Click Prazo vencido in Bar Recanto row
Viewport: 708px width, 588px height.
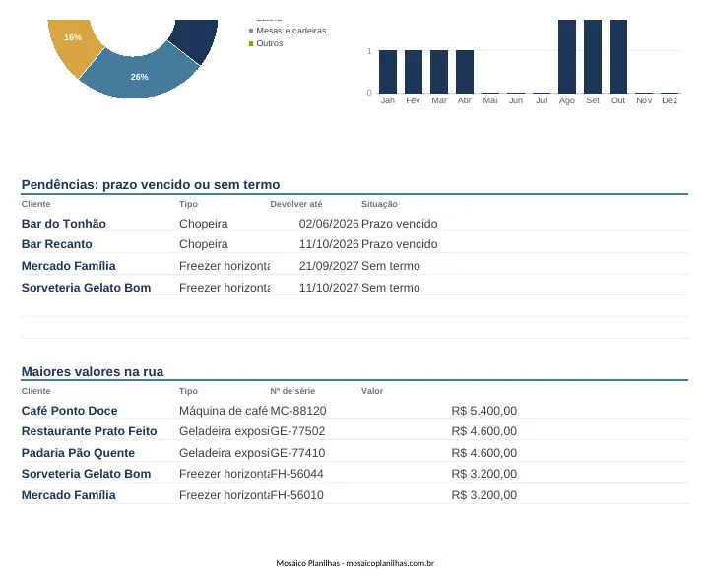[x=399, y=244]
